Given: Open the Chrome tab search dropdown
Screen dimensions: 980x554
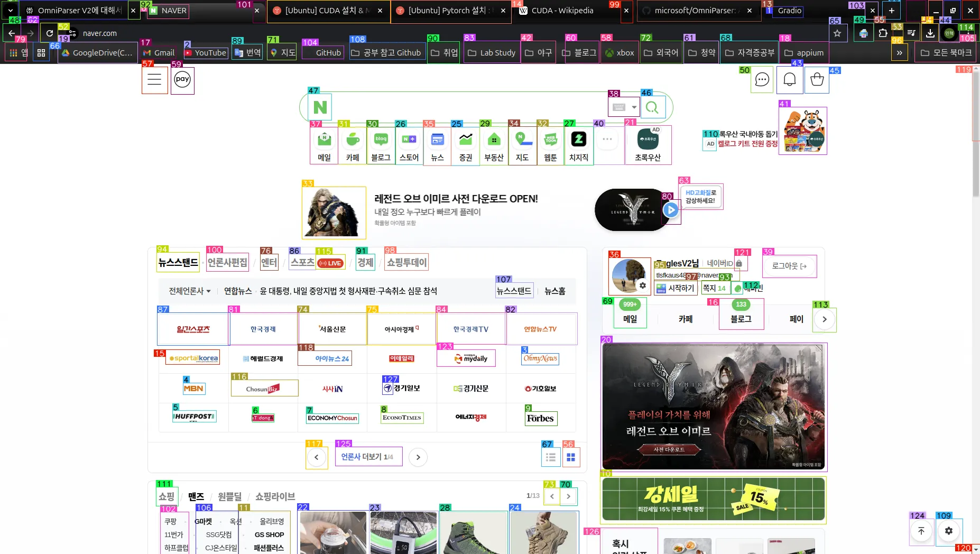Looking at the screenshot, I should click(x=11, y=11).
